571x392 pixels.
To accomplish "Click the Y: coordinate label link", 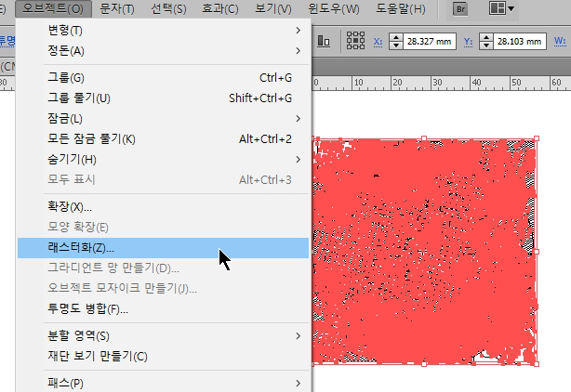I will click(x=468, y=42).
